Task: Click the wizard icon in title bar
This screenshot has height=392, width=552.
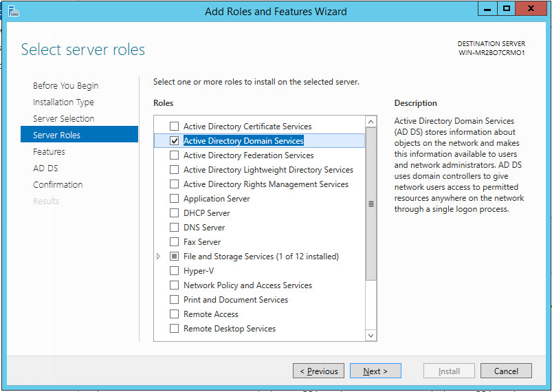Action: (13, 10)
